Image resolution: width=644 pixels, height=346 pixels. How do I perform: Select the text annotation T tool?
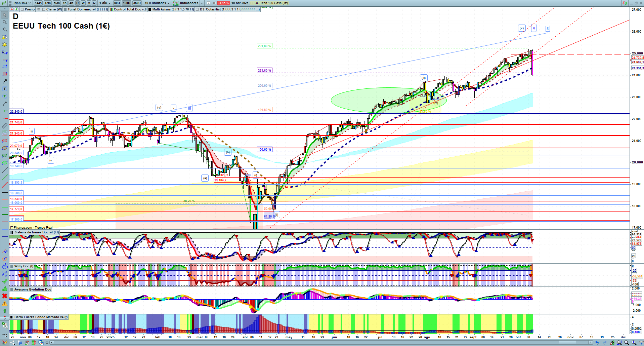(x=4, y=89)
